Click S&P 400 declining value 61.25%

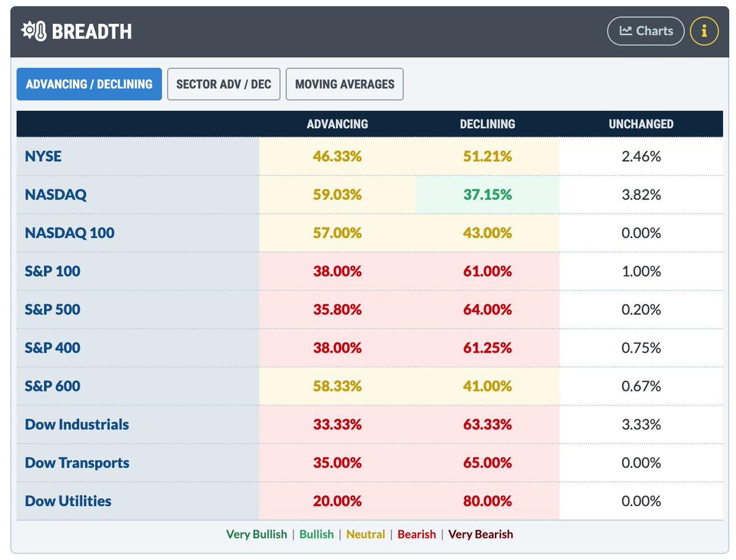[488, 348]
